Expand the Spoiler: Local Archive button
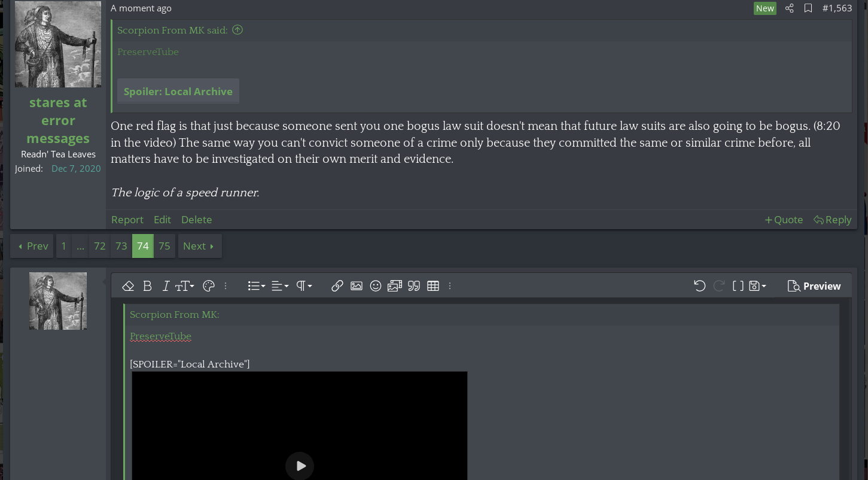The image size is (868, 480). tap(178, 91)
